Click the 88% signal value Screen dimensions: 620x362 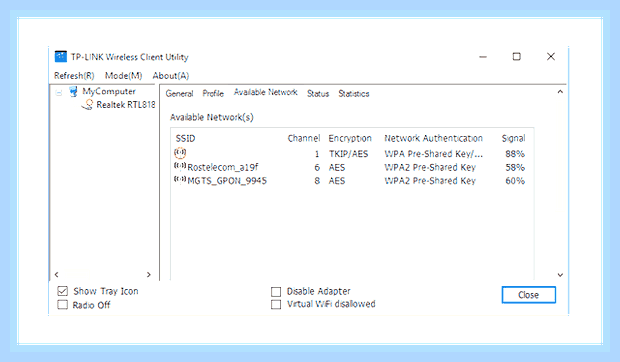[x=515, y=154]
